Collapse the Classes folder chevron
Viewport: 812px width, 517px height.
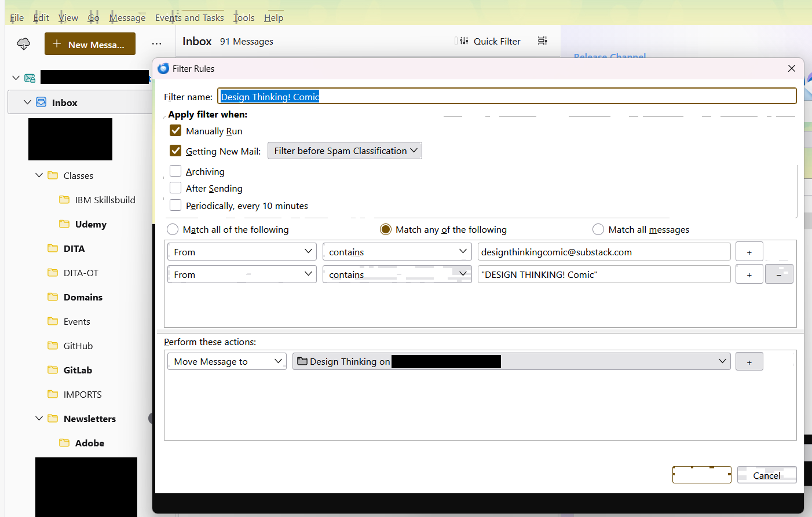39,175
